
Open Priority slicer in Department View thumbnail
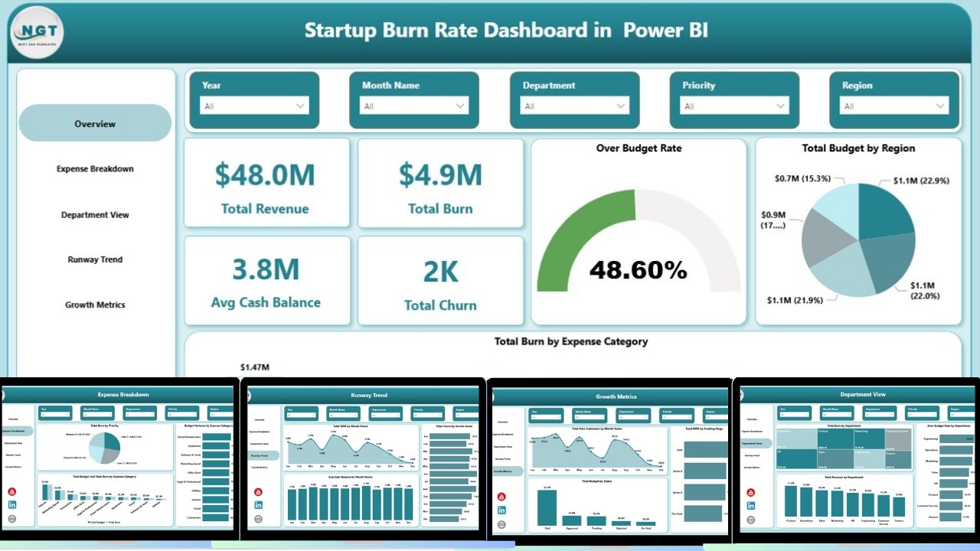coord(923,413)
